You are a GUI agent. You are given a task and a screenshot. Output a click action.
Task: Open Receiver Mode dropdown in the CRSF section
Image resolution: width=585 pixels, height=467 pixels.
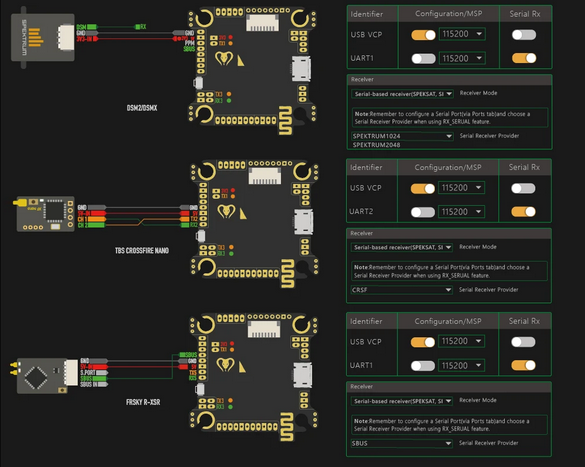tap(401, 247)
